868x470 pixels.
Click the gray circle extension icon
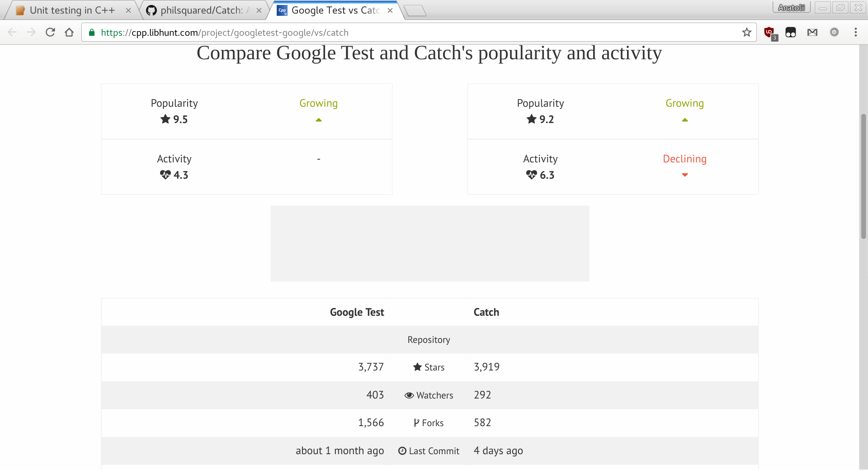pyautogui.click(x=834, y=32)
